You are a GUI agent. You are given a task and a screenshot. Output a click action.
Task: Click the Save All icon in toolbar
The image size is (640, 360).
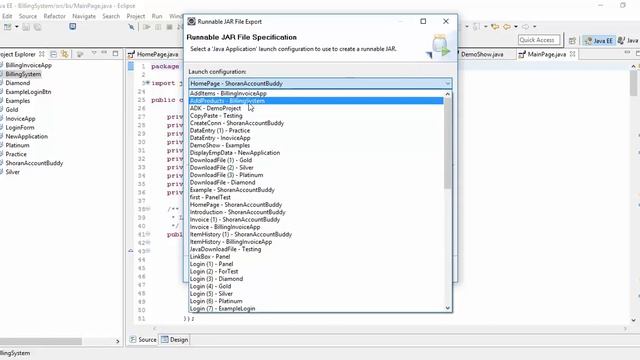click(x=38, y=27)
